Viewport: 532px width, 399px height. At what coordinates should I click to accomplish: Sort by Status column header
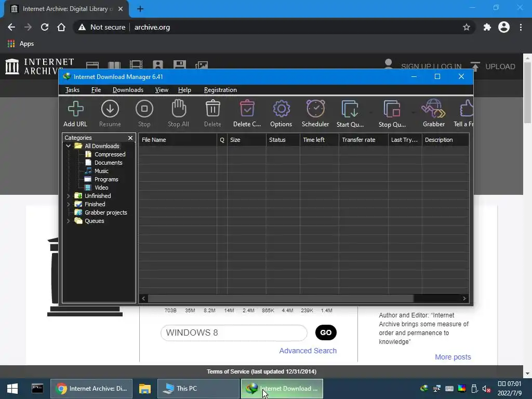tap(283, 140)
